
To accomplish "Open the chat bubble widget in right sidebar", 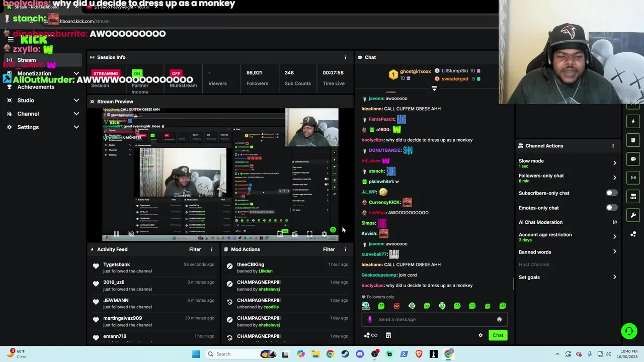I will [x=633, y=159].
